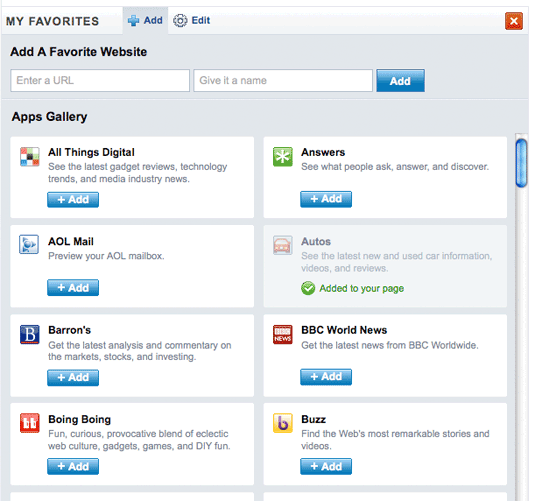Click the Barron's title text

[70, 330]
